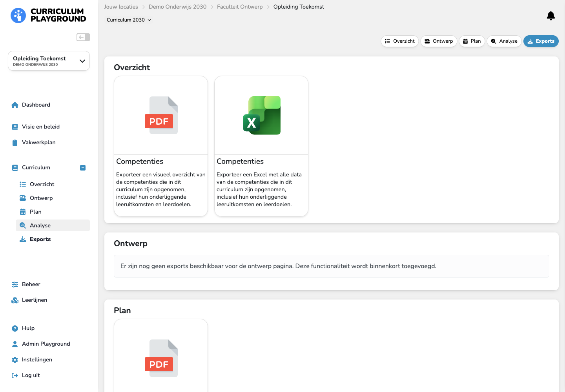Click the Dashboard home icon
Viewport: 565px width, 392px height.
15,105
